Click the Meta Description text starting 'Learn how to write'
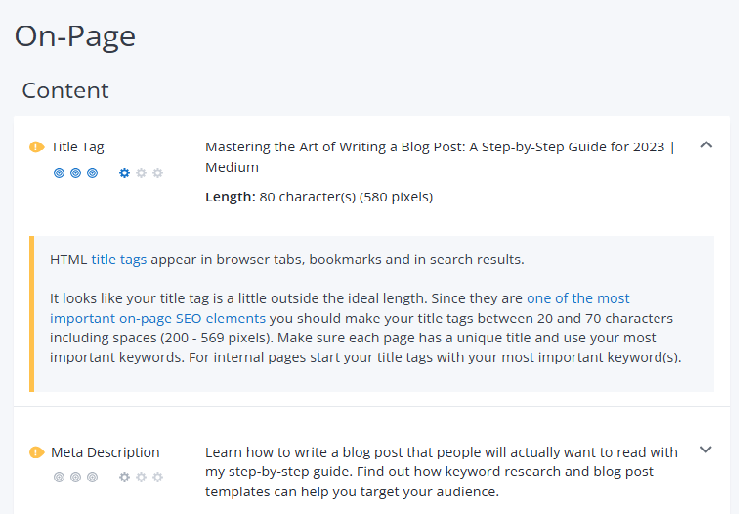739x514 pixels. click(441, 452)
